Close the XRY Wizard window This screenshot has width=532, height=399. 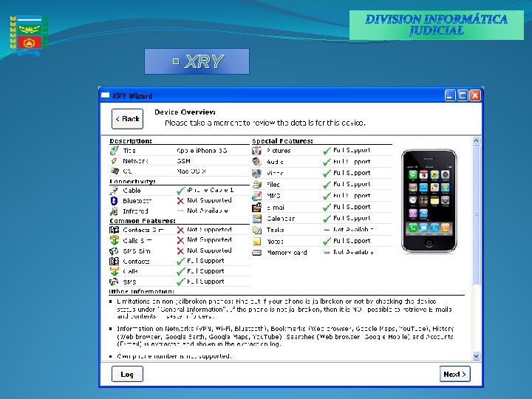click(x=474, y=95)
